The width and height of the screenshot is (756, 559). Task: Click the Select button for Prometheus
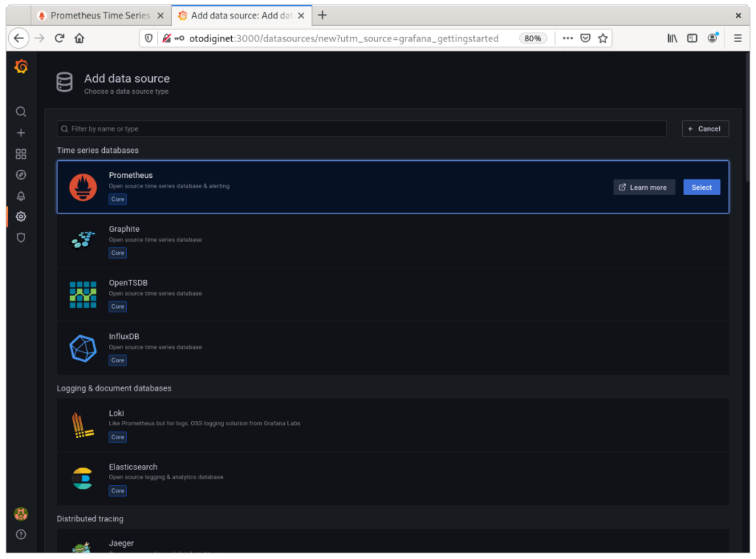[x=701, y=187]
